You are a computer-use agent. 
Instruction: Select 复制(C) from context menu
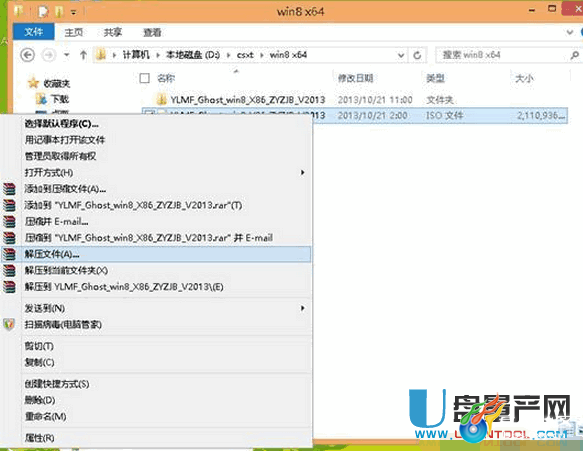(x=39, y=362)
